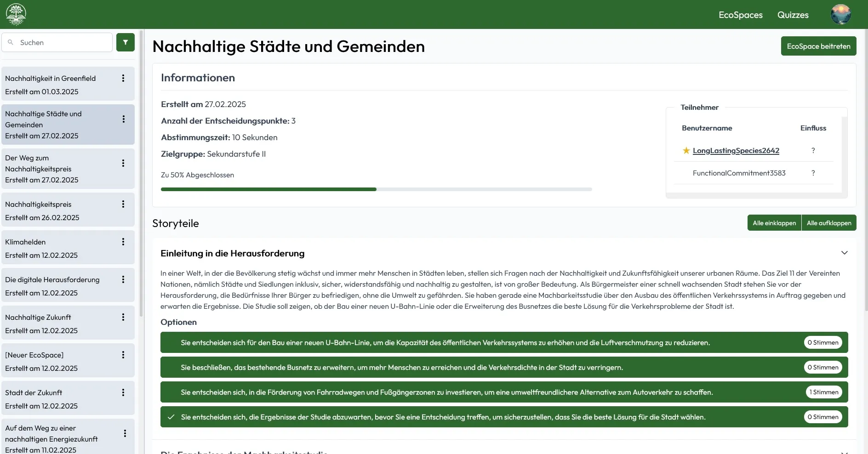Open the kebab menu for Klimahelden
The width and height of the screenshot is (868, 454).
click(x=123, y=242)
